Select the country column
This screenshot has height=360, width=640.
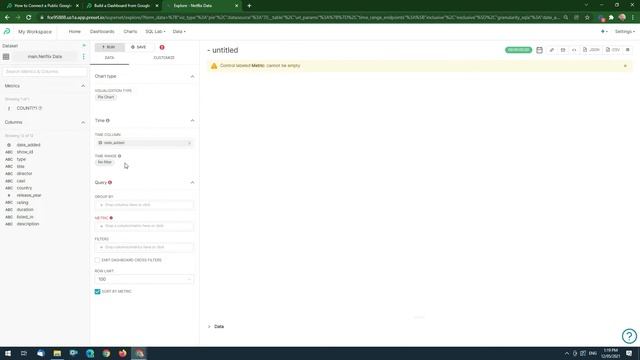24,188
